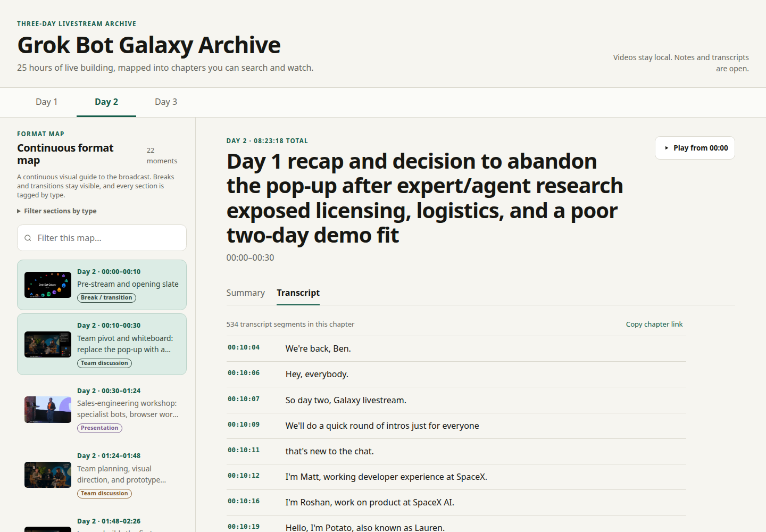Open Sales-engineering workshop thumbnail
Image resolution: width=766 pixels, height=532 pixels.
[48, 410]
